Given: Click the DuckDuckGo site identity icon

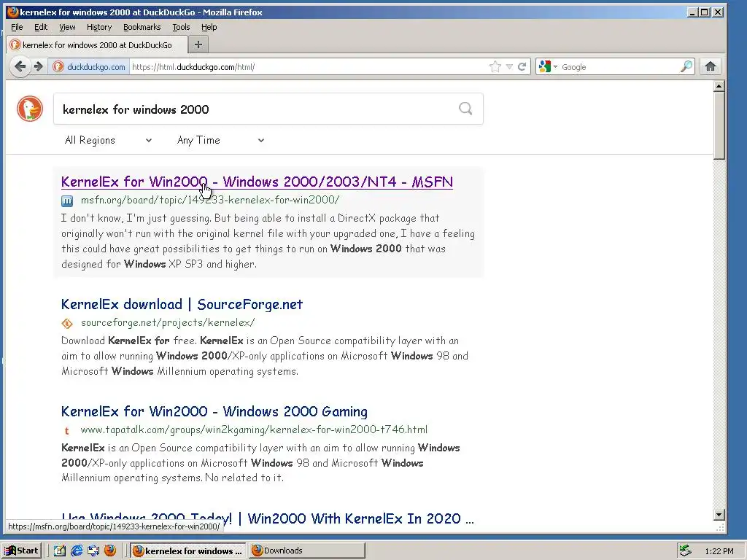Looking at the screenshot, I should pyautogui.click(x=58, y=66).
